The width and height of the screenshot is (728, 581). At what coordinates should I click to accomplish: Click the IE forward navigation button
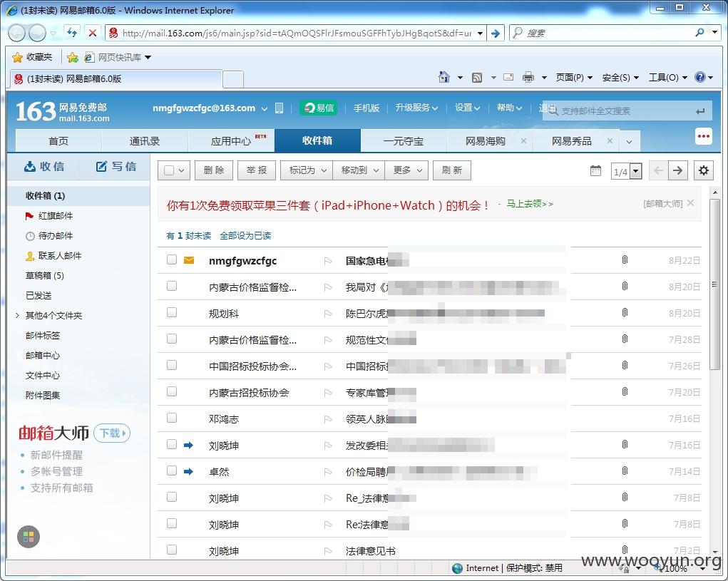pos(37,33)
